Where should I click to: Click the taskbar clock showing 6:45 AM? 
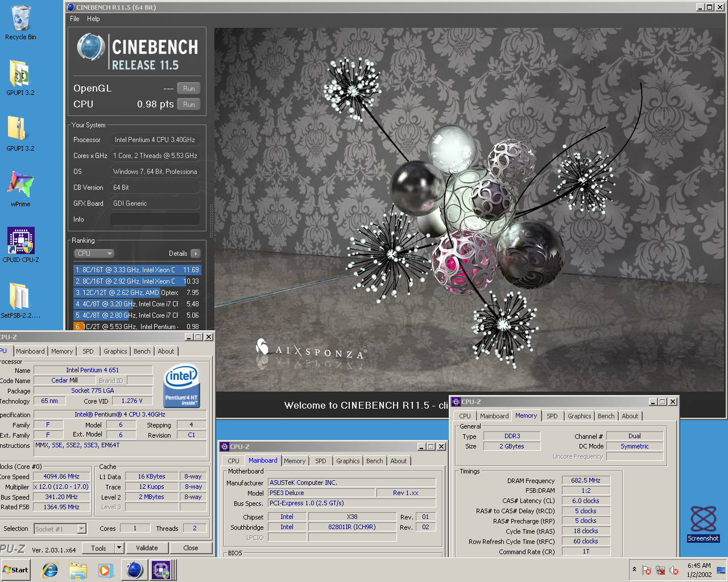point(699,570)
